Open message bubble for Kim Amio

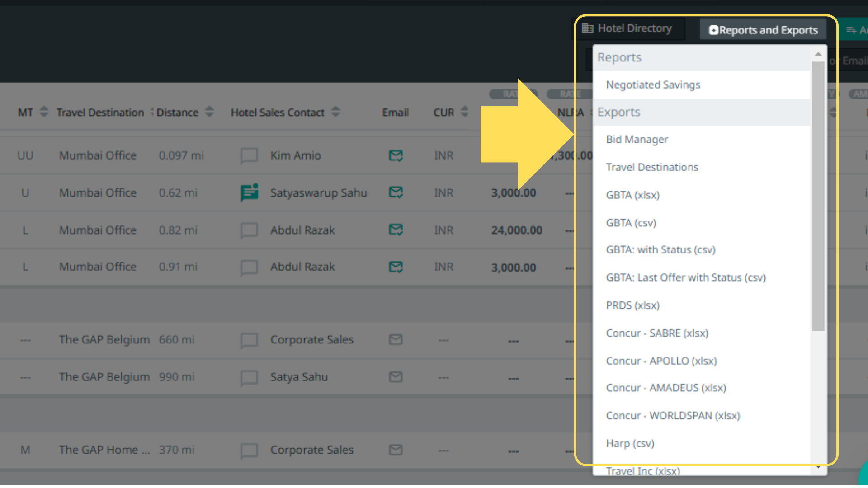point(249,155)
